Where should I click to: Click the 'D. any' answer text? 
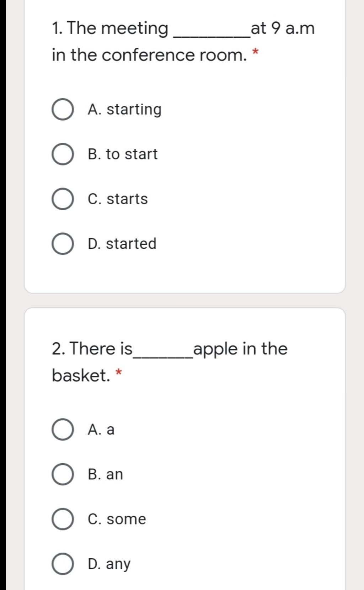tap(109, 565)
